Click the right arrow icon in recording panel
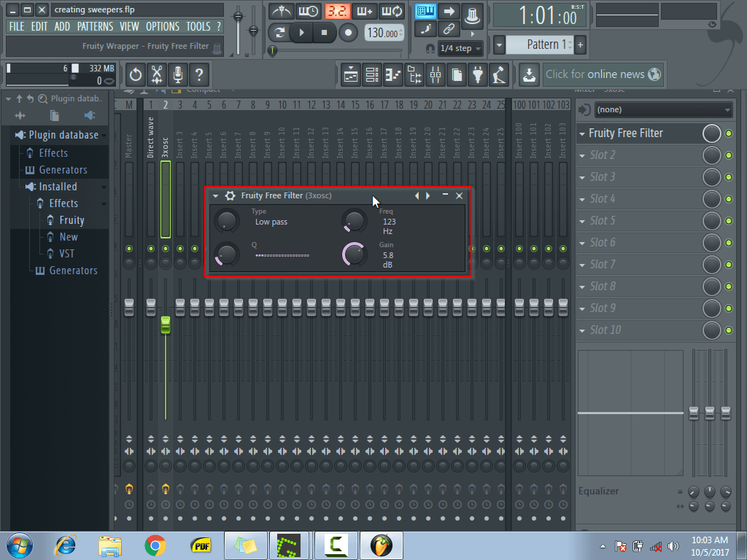Image resolution: width=747 pixels, height=560 pixels. (x=449, y=11)
